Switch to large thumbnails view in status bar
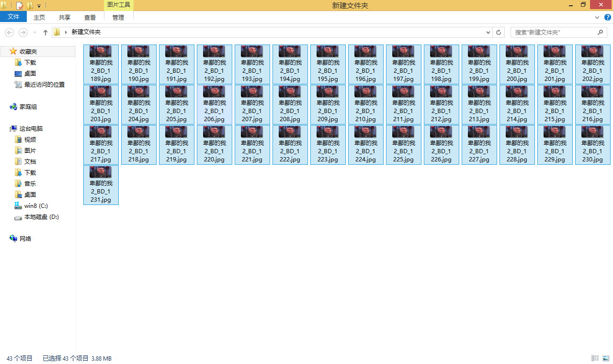613x364 pixels. tap(605, 358)
